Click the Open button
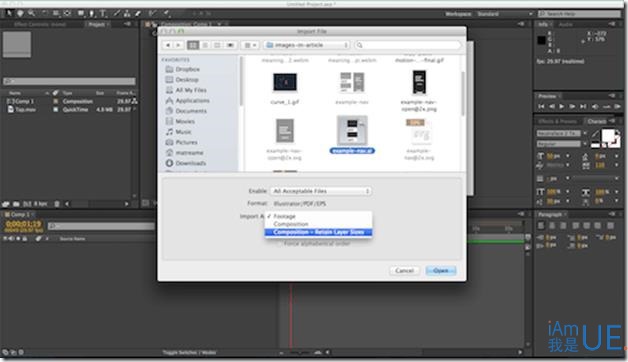The width and height of the screenshot is (628, 362). coord(441,271)
